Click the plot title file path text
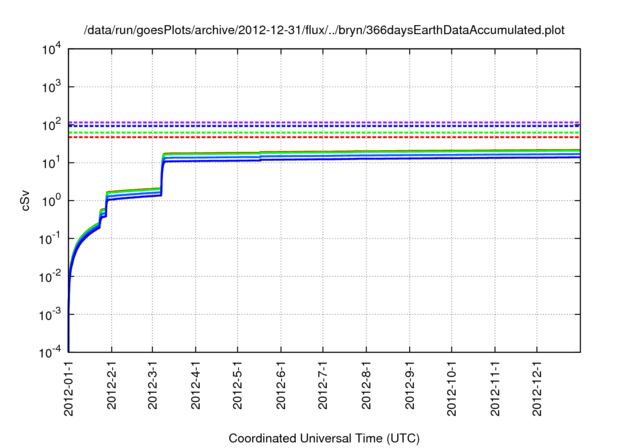Image resolution: width=640 pixels, height=448 pixels. point(324,30)
